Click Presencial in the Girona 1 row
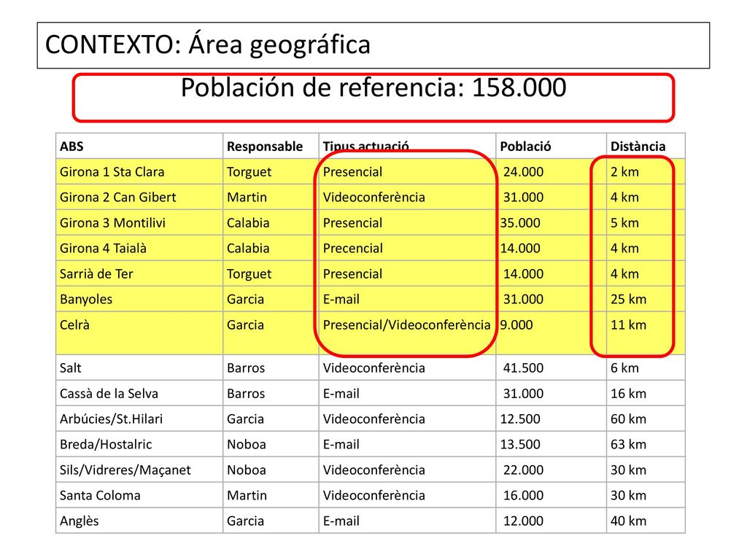The height and width of the screenshot is (560, 747). point(352,172)
